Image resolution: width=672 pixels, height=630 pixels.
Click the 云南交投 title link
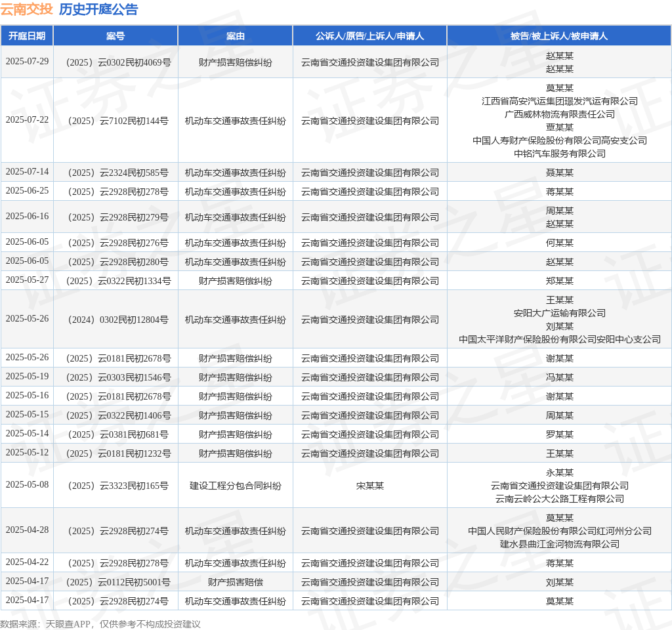(x=26, y=9)
